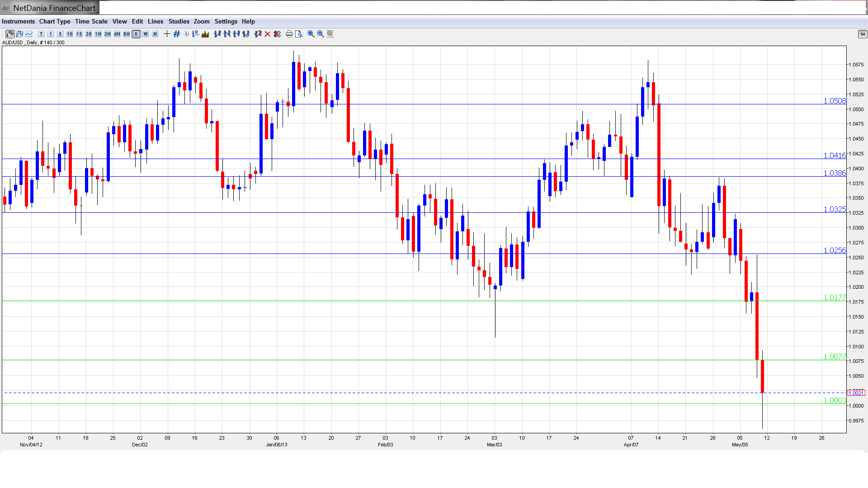Click the panel pin icon at top right
868x488 pixels.
pos(863,34)
